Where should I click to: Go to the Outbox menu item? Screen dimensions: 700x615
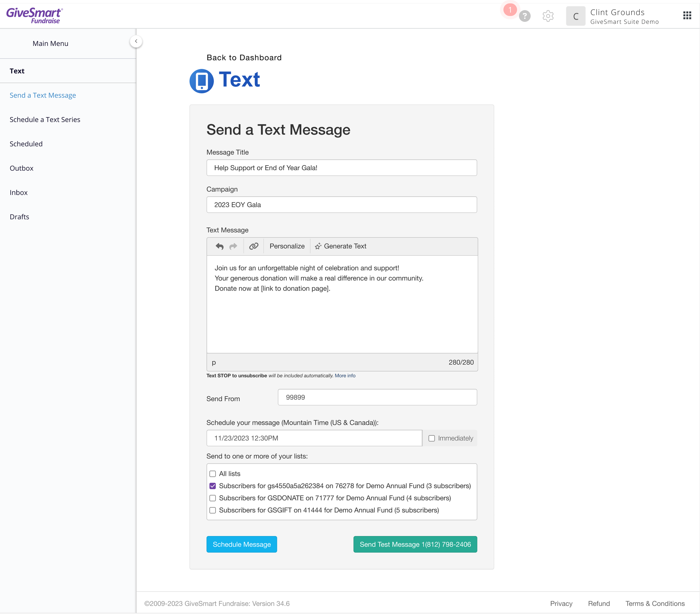point(22,168)
